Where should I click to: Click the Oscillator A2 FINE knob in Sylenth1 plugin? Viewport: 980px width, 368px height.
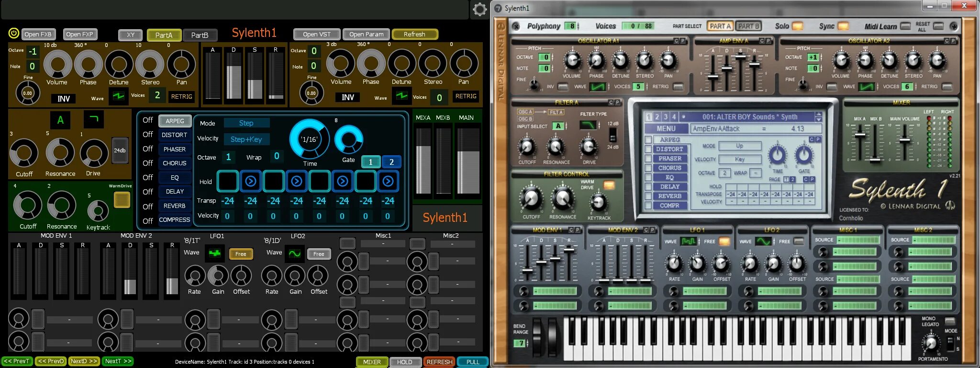tap(803, 86)
